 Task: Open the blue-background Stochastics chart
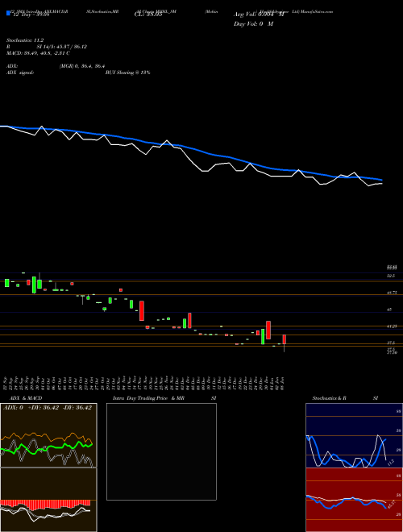click(x=354, y=435)
